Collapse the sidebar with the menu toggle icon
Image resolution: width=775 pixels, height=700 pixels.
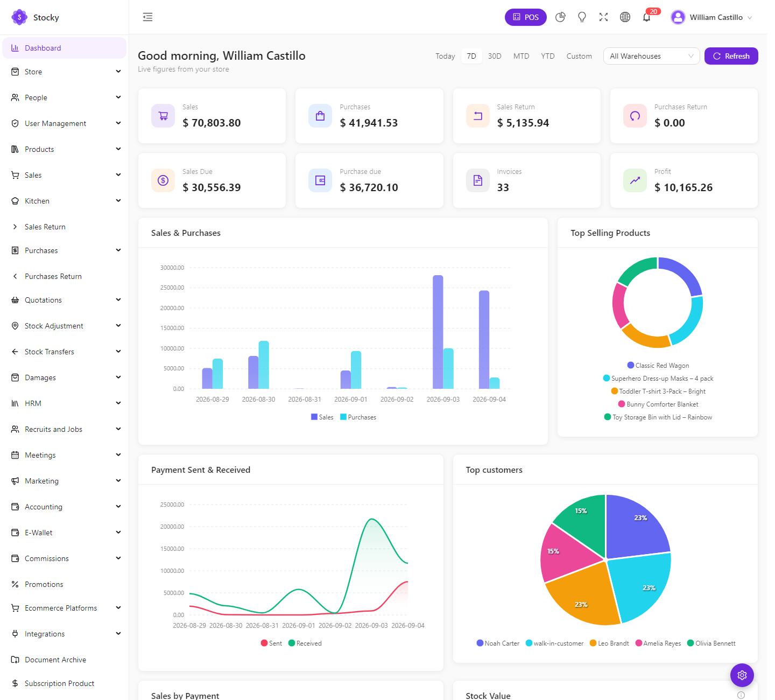(147, 17)
